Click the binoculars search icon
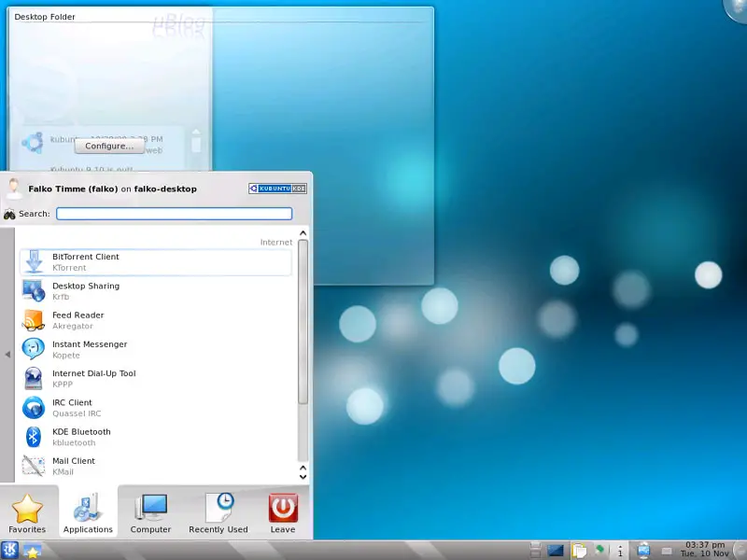 point(9,215)
